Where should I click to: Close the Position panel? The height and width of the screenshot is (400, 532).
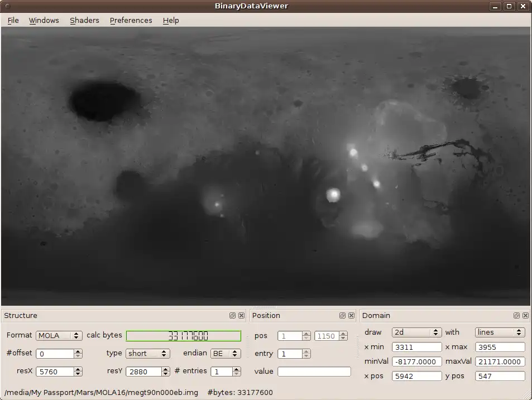point(351,316)
